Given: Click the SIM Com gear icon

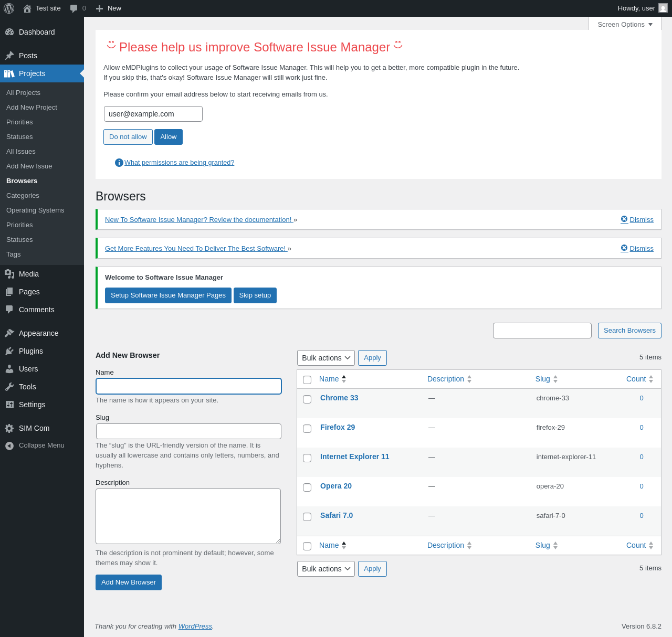Looking at the screenshot, I should (9, 428).
